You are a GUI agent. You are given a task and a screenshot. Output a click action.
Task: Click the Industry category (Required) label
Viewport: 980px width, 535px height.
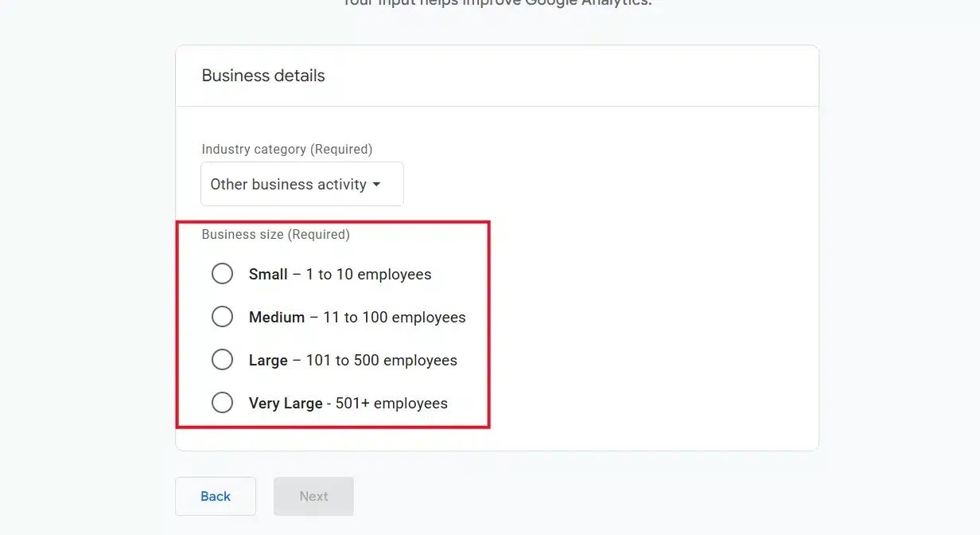[x=287, y=149]
